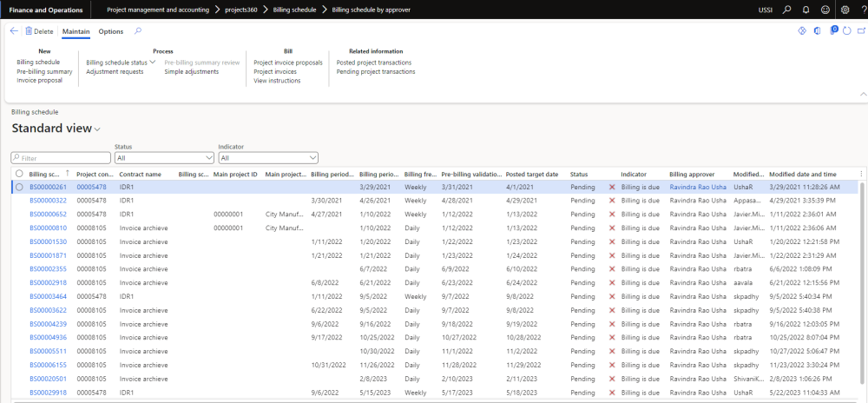
Task: Open the settings gear in the header
Action: click(x=845, y=10)
